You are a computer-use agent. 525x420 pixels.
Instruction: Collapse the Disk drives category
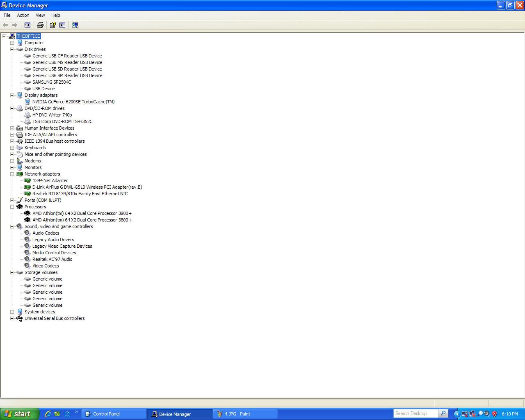pyautogui.click(x=12, y=49)
